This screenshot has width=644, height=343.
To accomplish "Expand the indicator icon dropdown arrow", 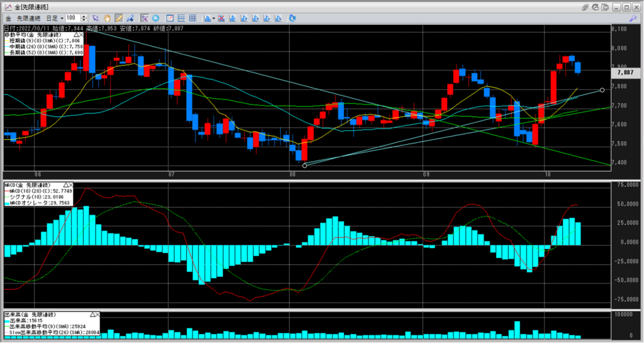I will tap(214, 18).
